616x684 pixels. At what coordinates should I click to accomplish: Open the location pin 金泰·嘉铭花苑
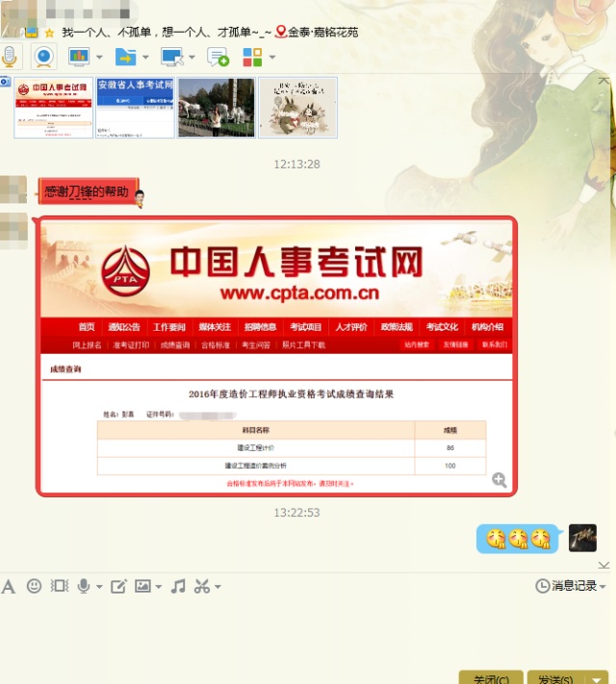(x=317, y=32)
